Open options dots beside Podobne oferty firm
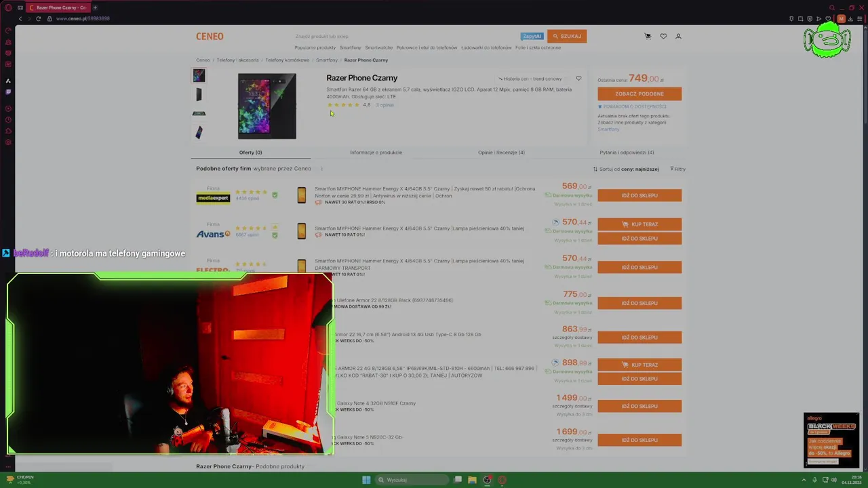This screenshot has height=488, width=868. (321, 169)
